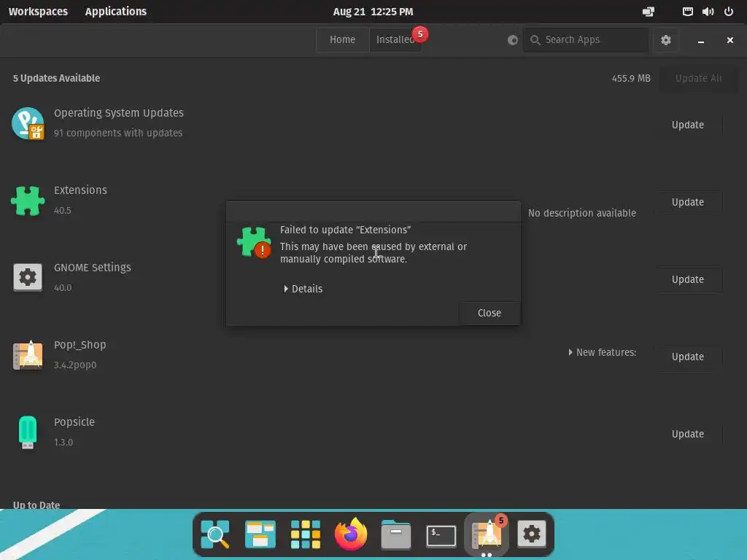The image size is (747, 560).
Task: Switch to the Home tab
Action: (343, 39)
